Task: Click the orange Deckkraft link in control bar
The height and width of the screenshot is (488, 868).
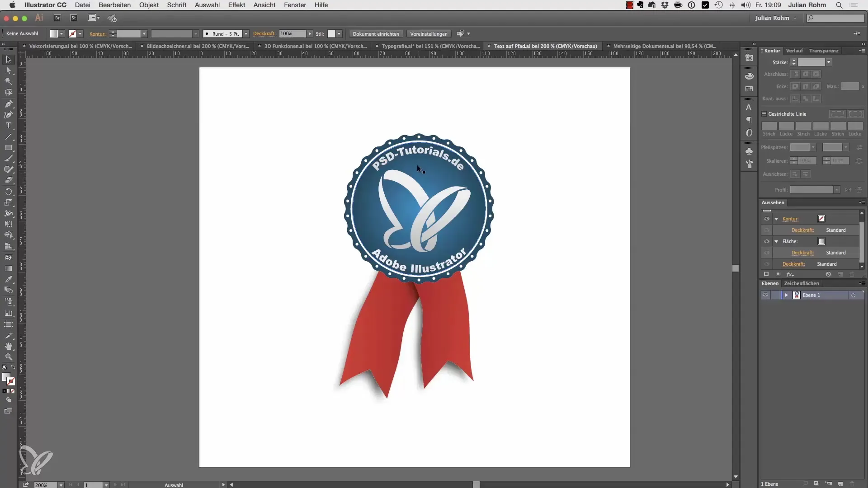Action: tap(264, 34)
